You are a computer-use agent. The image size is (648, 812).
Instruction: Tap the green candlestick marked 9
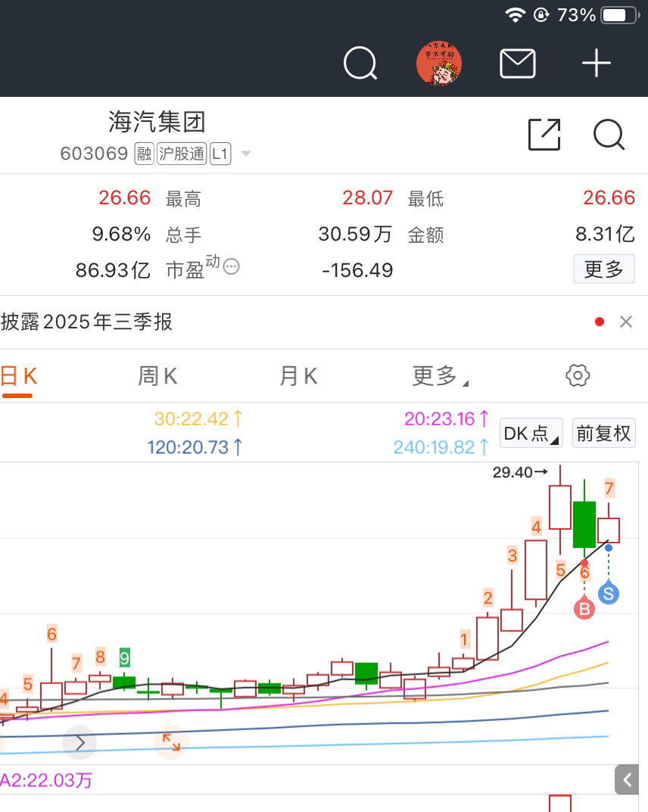pos(124,682)
